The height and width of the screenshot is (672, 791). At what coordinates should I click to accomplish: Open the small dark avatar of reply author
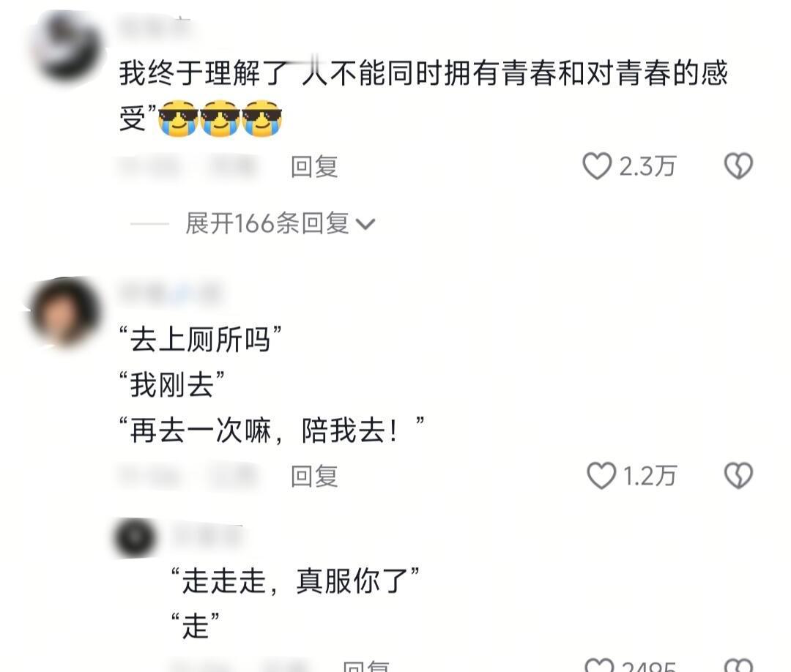point(135,537)
